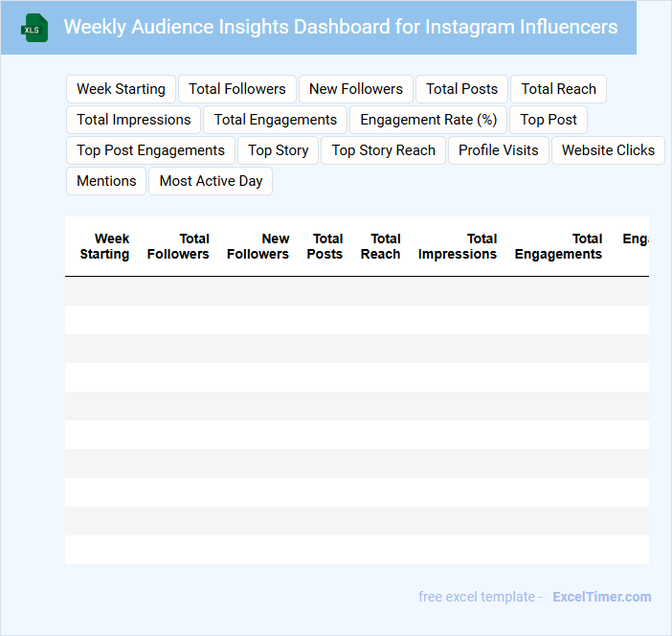Viewport: 672px width, 636px height.
Task: Click the Top Post tag
Action: point(549,120)
